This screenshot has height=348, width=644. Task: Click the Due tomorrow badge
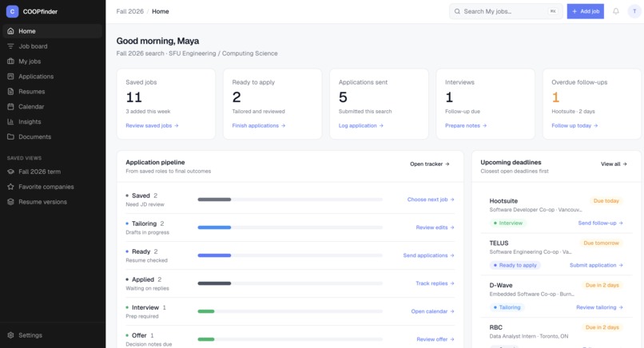602,243
